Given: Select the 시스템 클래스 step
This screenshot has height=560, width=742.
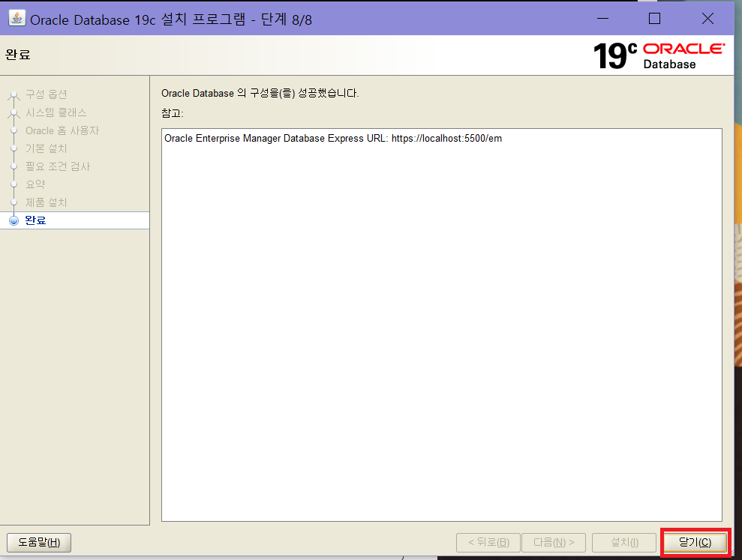Looking at the screenshot, I should 56,112.
